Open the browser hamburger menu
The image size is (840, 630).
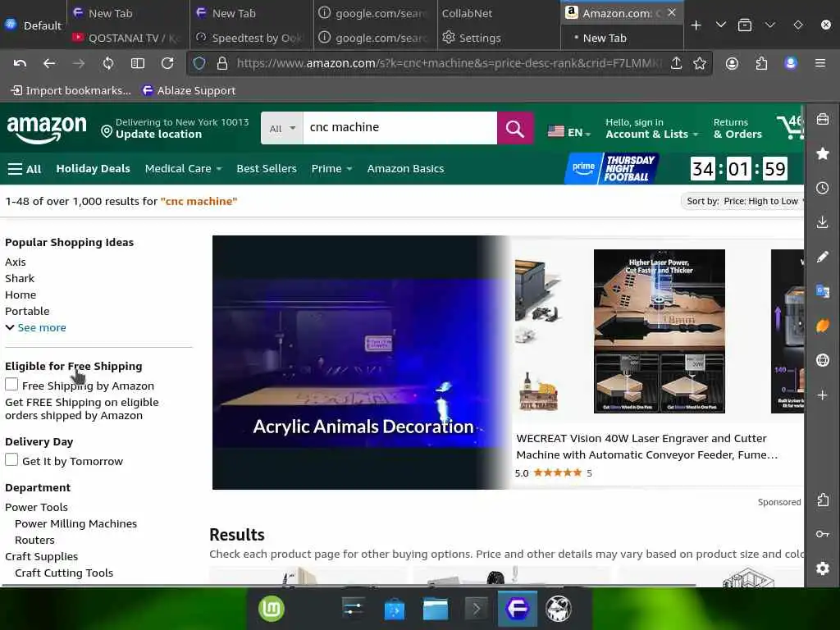819,64
